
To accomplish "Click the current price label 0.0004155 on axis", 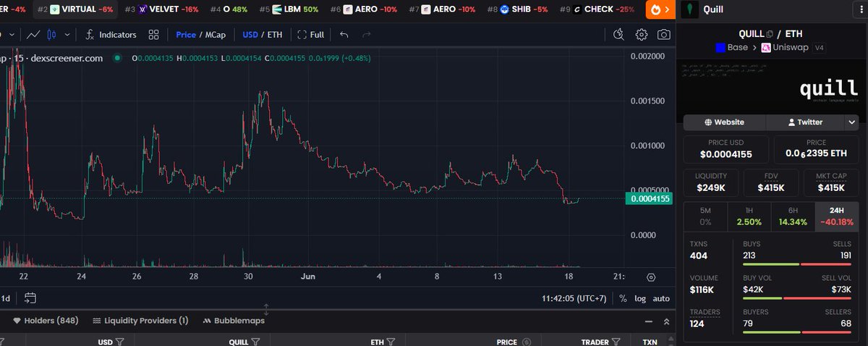I will coord(649,198).
